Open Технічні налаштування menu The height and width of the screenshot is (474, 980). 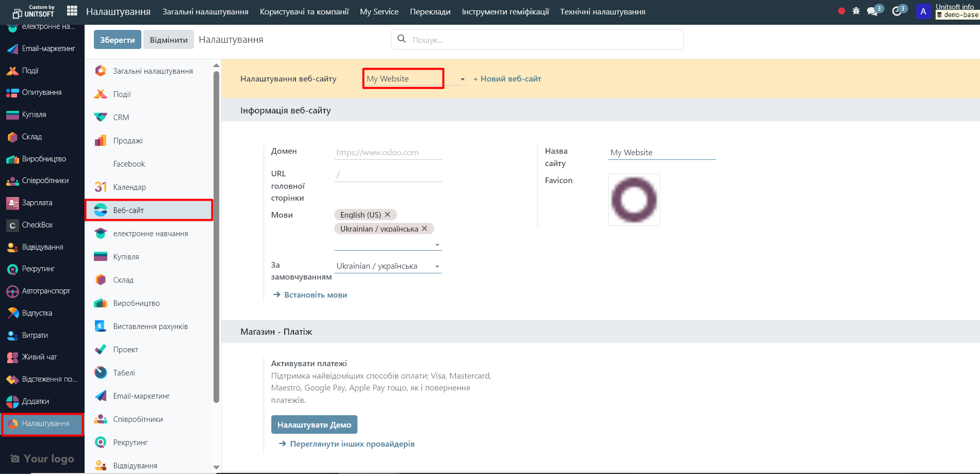602,11
